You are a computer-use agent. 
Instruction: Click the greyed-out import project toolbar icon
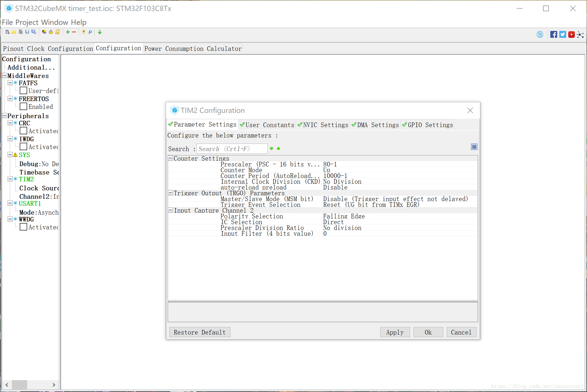coord(21,32)
